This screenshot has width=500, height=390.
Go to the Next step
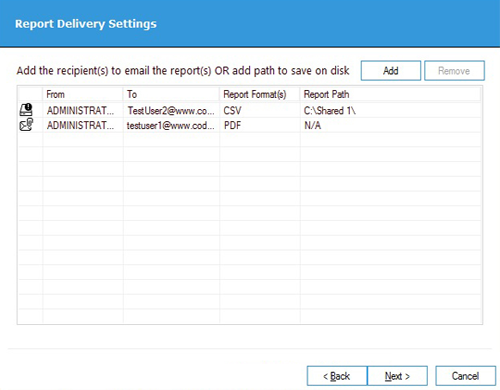tap(397, 376)
